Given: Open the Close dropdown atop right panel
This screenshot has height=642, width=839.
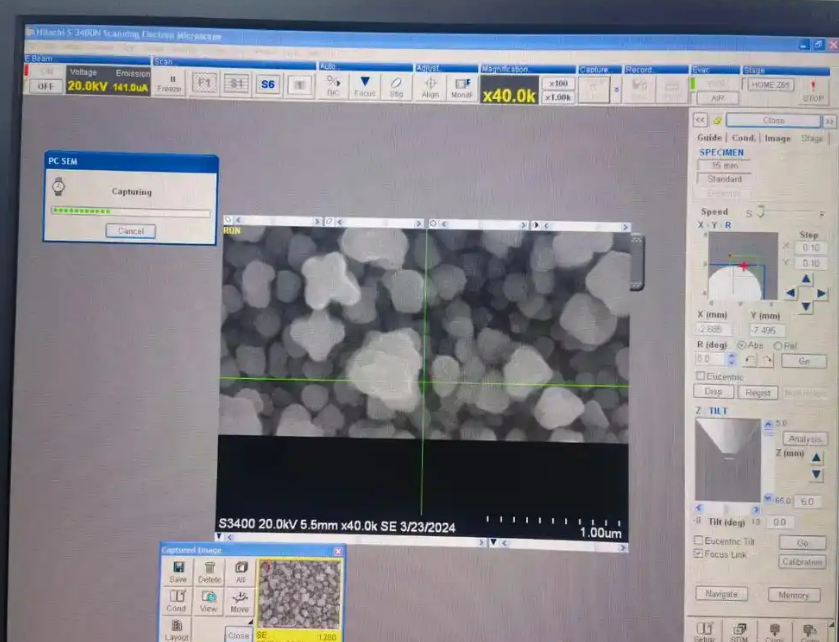Looking at the screenshot, I should 774,120.
